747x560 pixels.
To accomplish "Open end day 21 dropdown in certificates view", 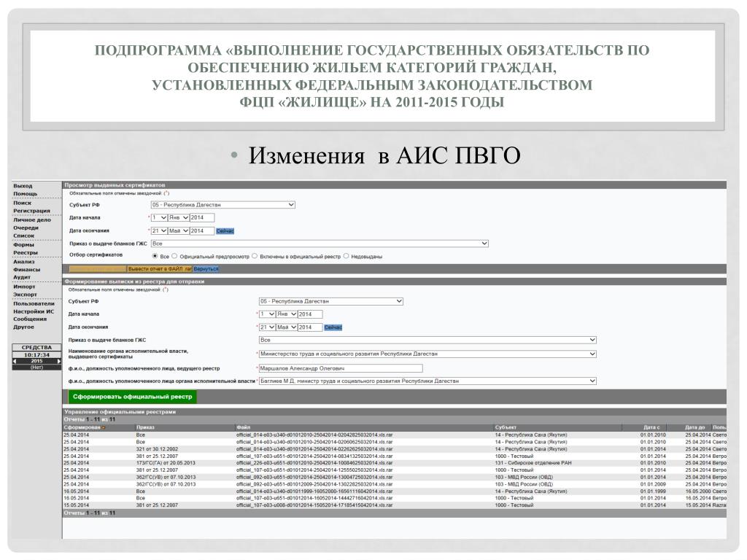I will 159,231.
